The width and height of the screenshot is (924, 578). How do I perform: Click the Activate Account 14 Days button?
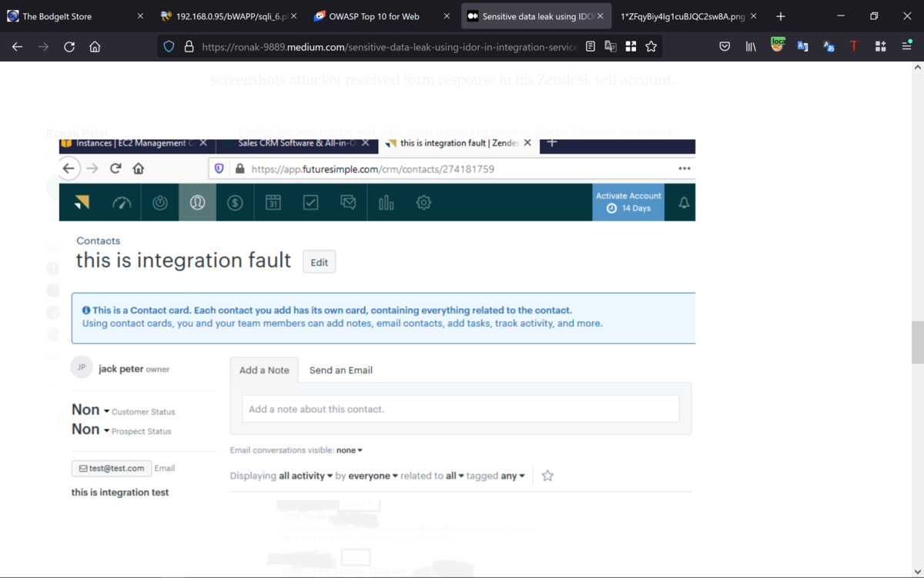click(628, 202)
